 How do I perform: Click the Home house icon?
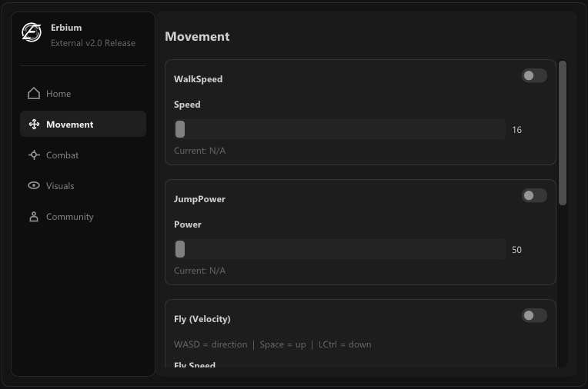coord(34,93)
